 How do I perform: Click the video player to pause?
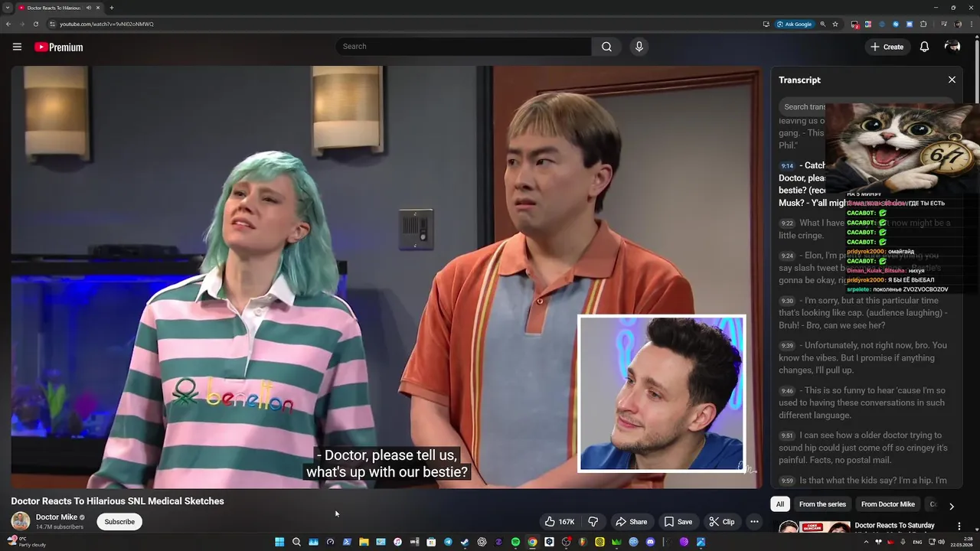click(387, 277)
